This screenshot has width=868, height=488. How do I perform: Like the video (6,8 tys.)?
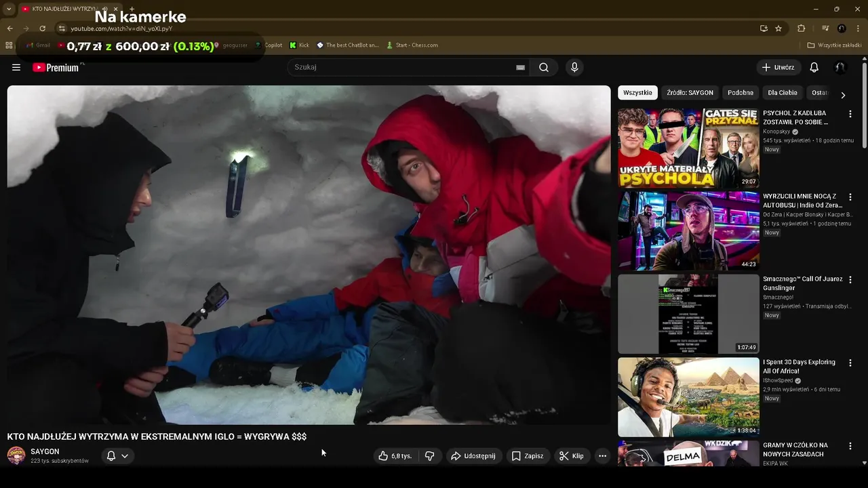click(395, 456)
